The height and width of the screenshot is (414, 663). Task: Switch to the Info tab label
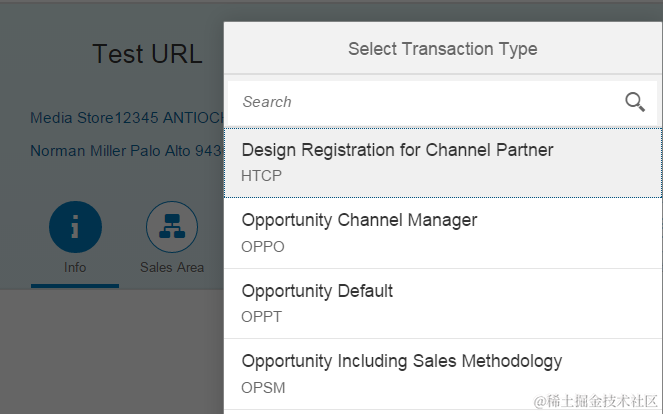(75, 267)
